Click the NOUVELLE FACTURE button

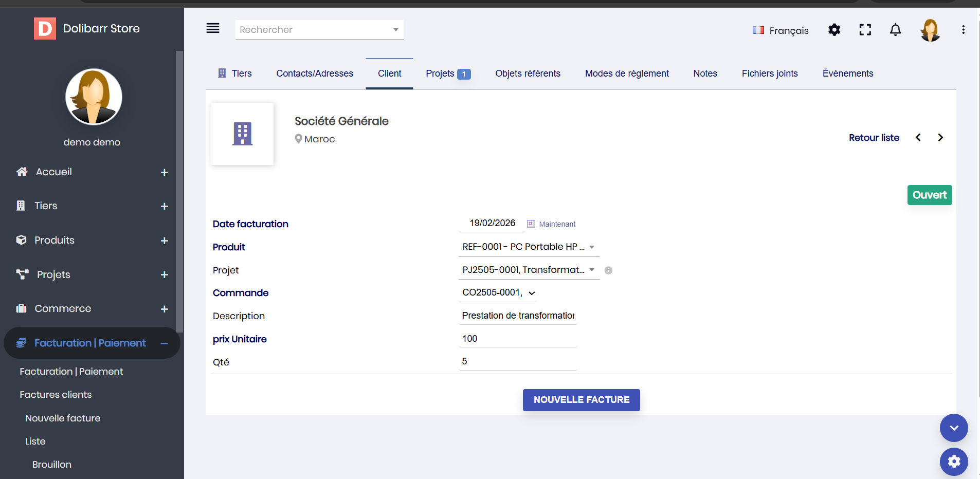click(x=581, y=400)
